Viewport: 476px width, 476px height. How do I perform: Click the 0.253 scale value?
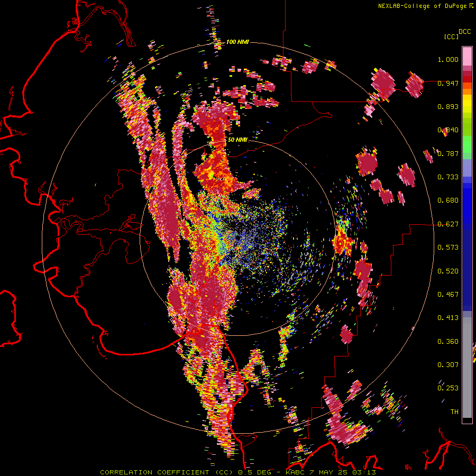pyautogui.click(x=448, y=388)
